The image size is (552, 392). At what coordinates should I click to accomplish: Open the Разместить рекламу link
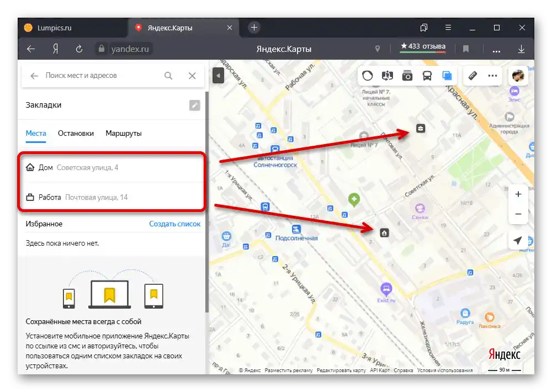pos(289,370)
